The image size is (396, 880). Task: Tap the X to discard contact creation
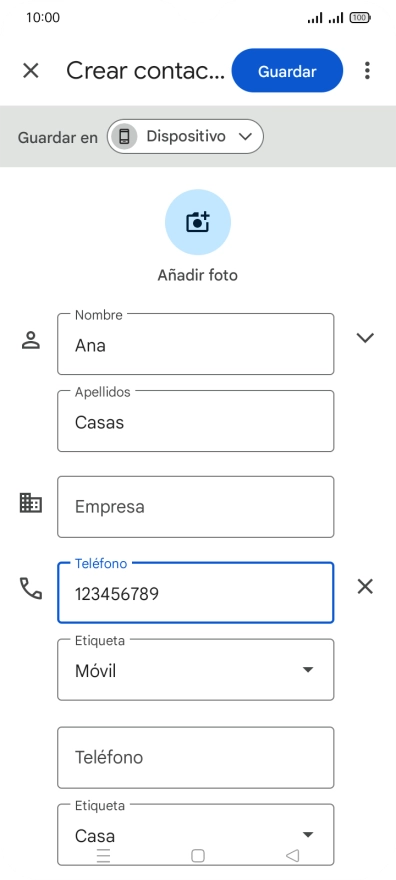(x=31, y=71)
